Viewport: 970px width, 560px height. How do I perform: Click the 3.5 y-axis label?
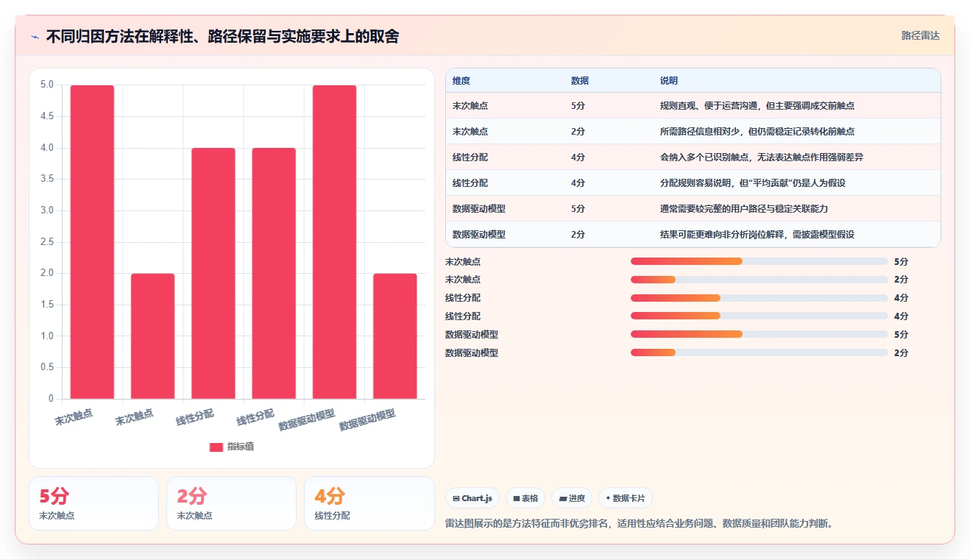point(47,179)
